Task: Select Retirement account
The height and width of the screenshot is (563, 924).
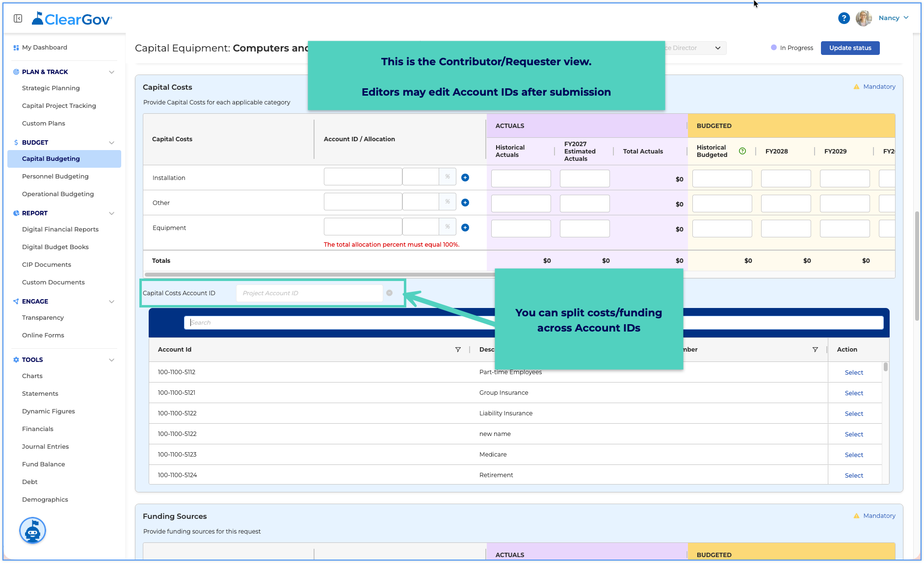Action: [x=854, y=476]
